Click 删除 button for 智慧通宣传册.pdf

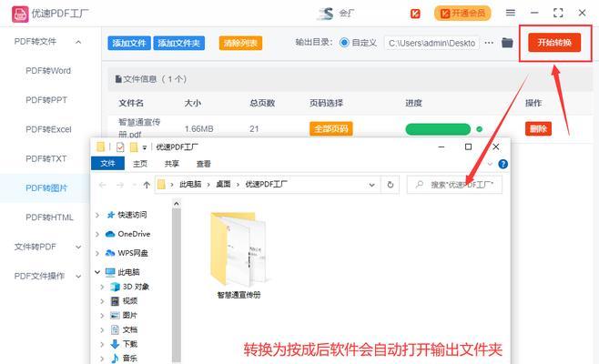[538, 128]
